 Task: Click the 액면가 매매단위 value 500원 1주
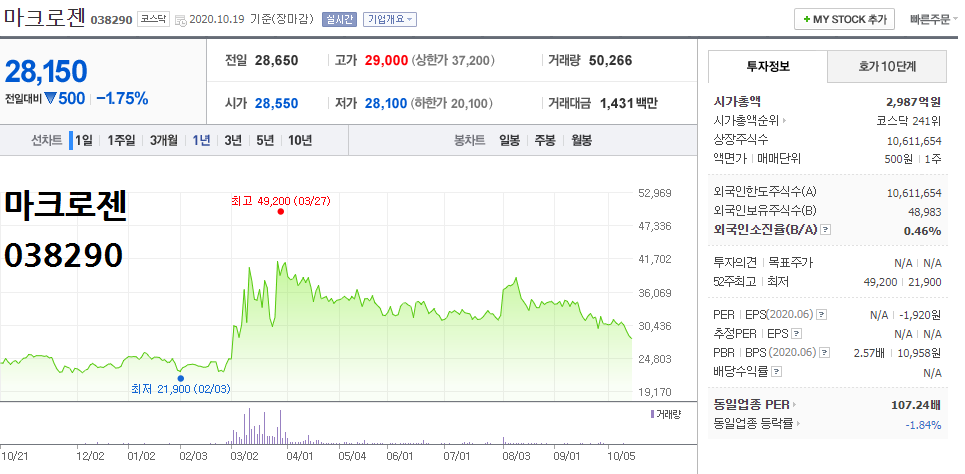[913, 159]
